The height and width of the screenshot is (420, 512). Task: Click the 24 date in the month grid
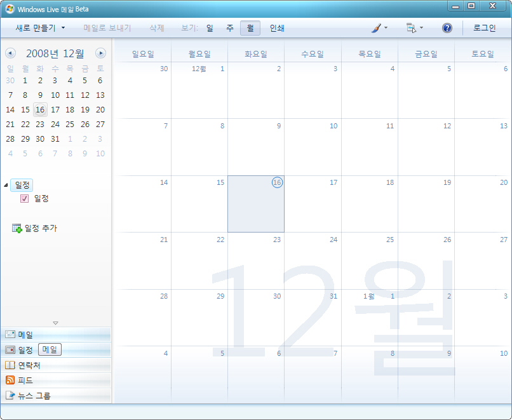click(x=333, y=240)
